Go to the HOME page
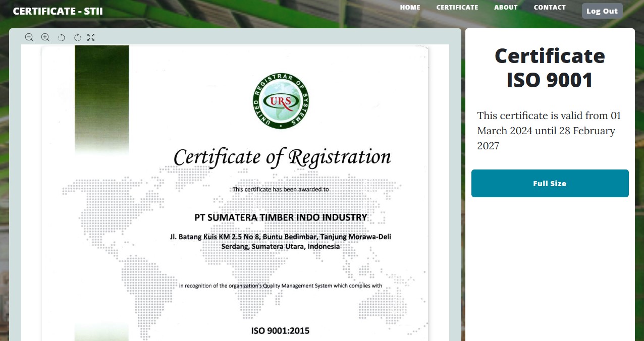The height and width of the screenshot is (341, 644). [410, 8]
